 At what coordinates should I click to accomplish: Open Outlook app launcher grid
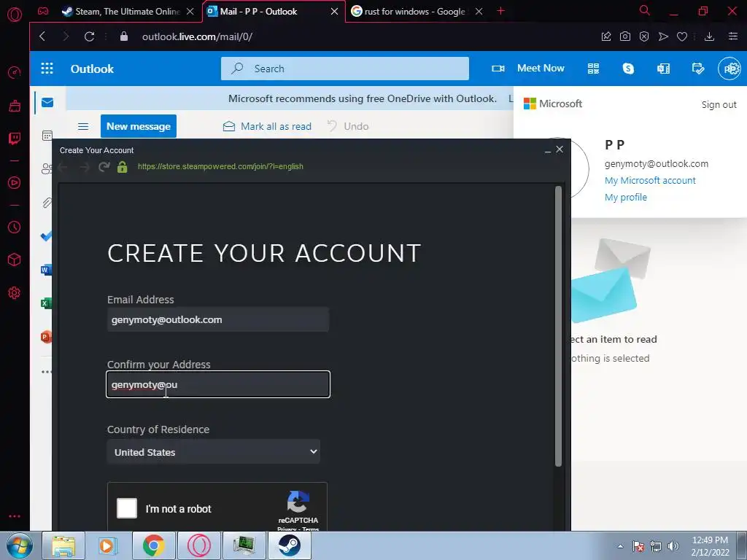coord(47,69)
